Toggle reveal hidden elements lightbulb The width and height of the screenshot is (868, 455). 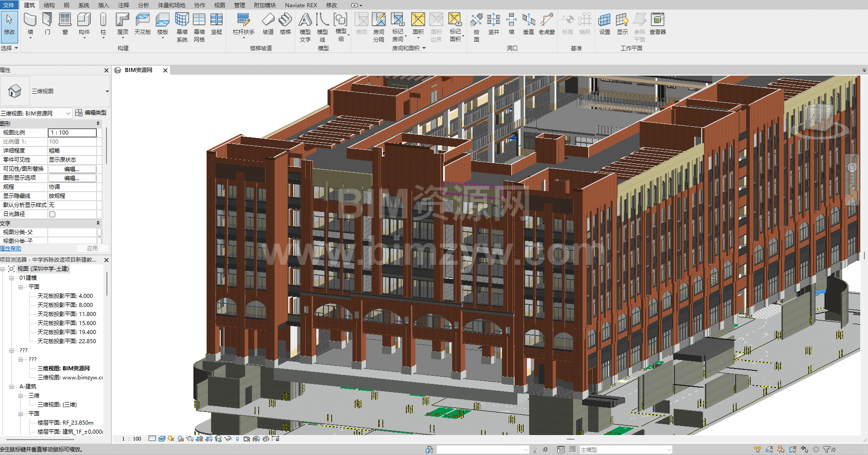(x=237, y=439)
